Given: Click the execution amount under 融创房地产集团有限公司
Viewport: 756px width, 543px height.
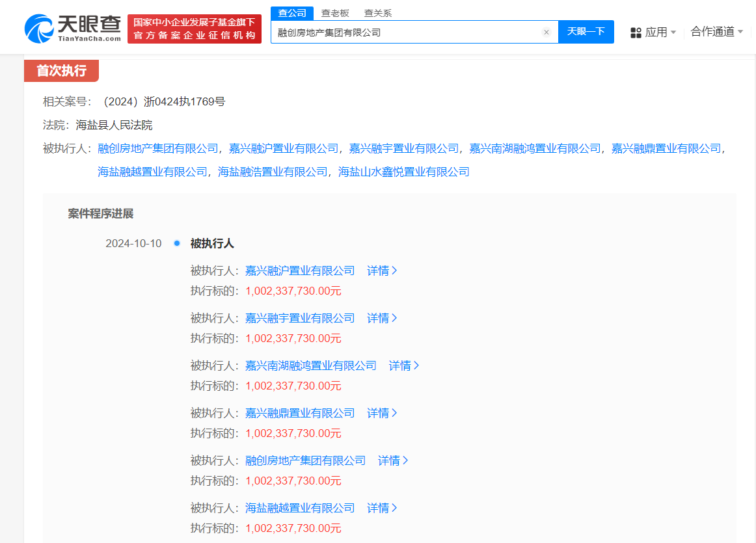Looking at the screenshot, I should point(293,481).
